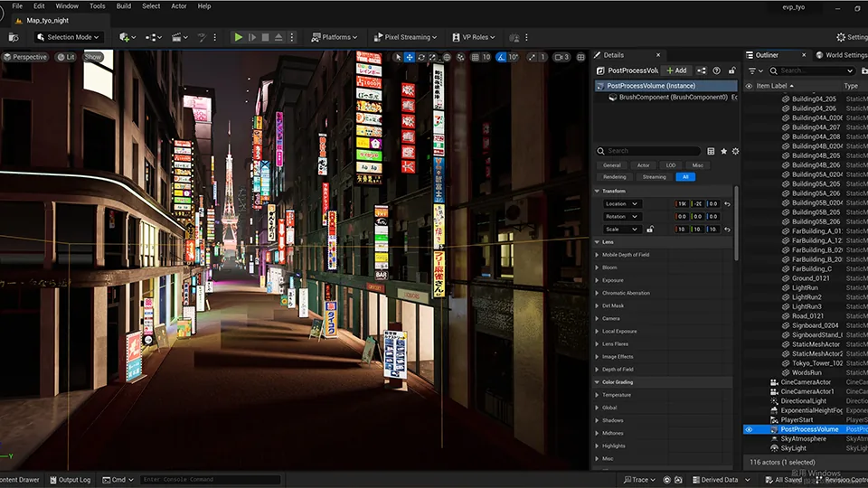This screenshot has height=488, width=868.
Task: Open the Build menu
Action: pos(124,6)
